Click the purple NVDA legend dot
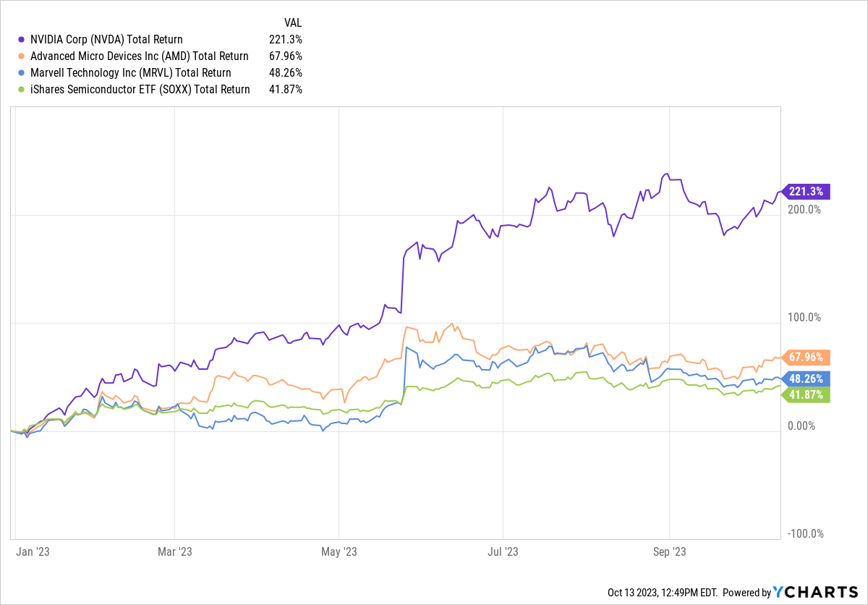This screenshot has width=868, height=605. click(x=21, y=40)
